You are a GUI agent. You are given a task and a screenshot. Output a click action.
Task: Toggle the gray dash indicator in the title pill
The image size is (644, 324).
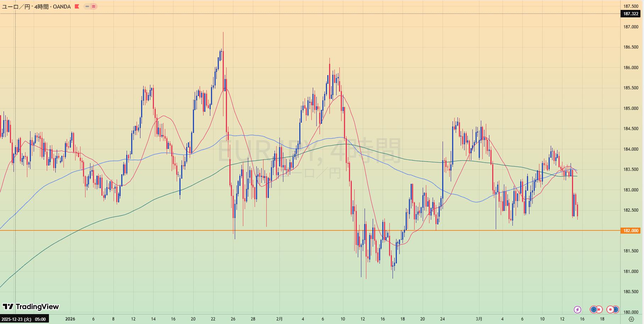[87, 6]
